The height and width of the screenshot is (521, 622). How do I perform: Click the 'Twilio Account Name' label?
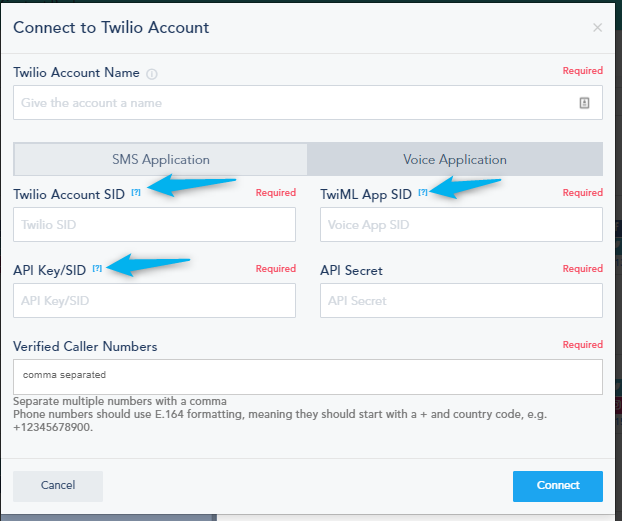[77, 73]
